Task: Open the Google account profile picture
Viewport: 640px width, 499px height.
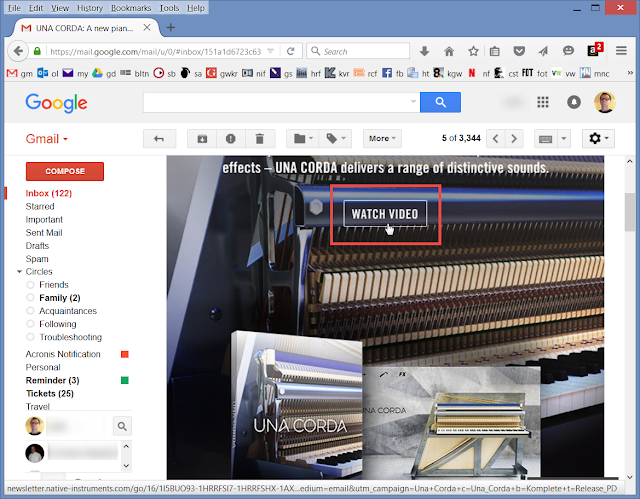Action: tap(604, 102)
